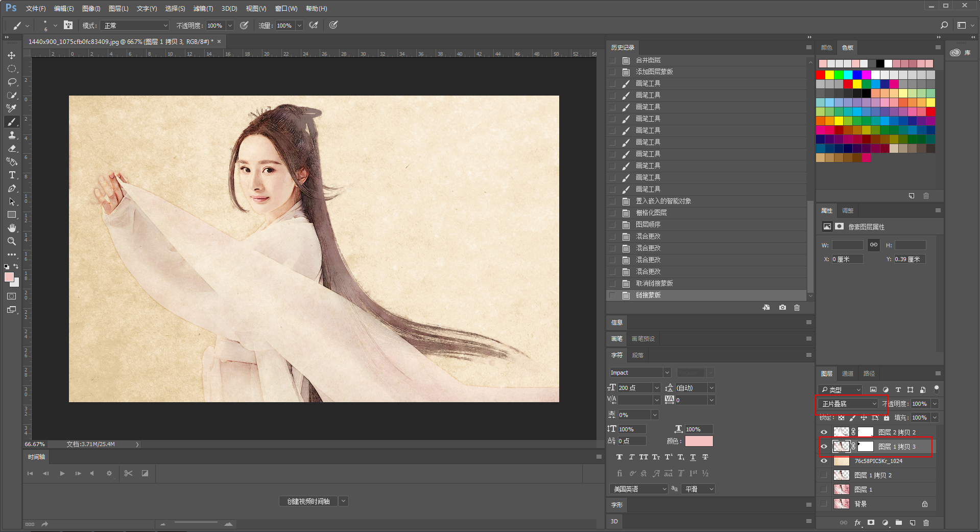
Task: Click the airbrush icon in the options bar
Action: pyautogui.click(x=314, y=25)
